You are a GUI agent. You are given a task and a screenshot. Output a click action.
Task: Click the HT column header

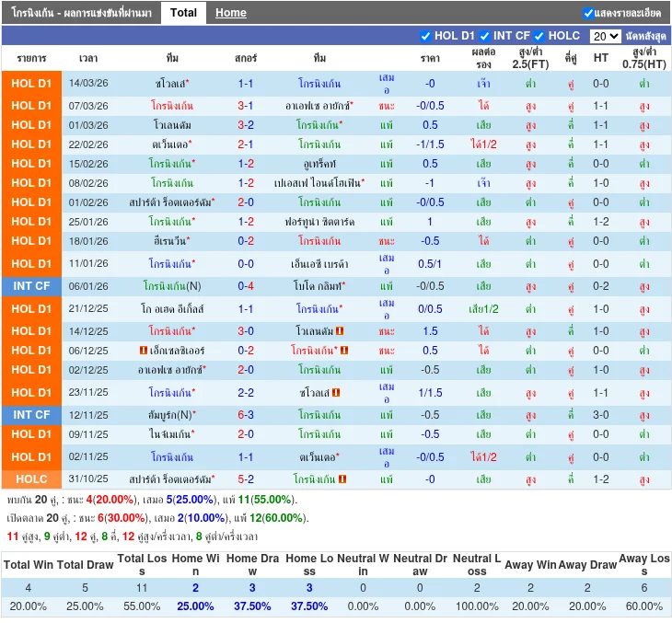(x=600, y=58)
